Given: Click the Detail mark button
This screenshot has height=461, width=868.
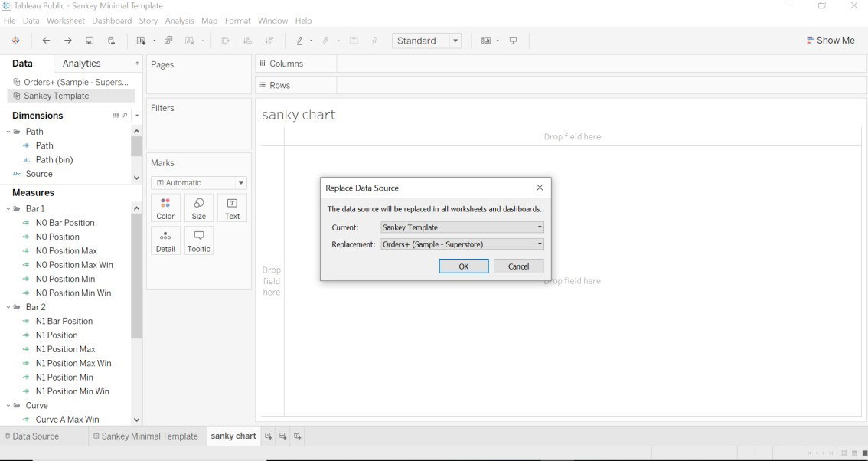Looking at the screenshot, I should pos(165,240).
